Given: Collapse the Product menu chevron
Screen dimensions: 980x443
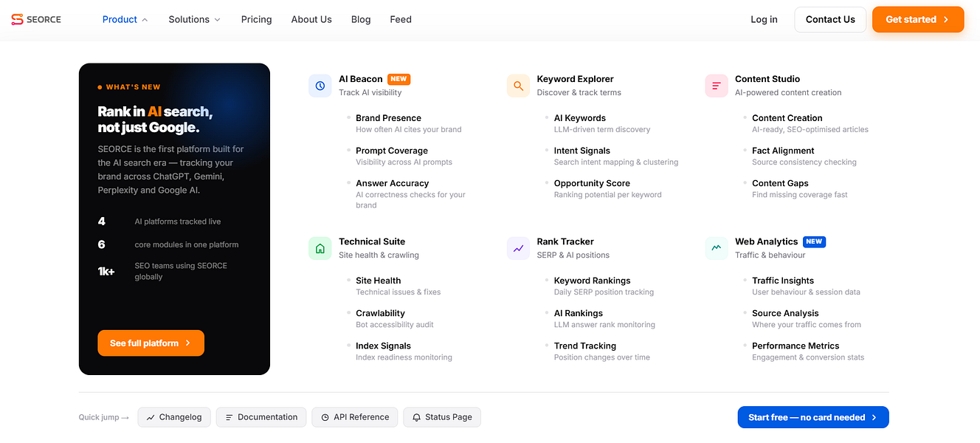Looking at the screenshot, I should 145,20.
